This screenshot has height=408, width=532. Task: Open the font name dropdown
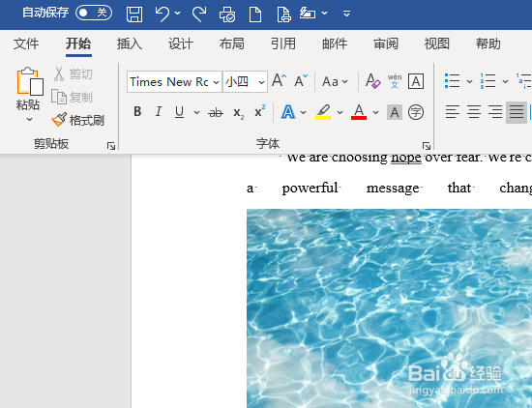pos(216,82)
